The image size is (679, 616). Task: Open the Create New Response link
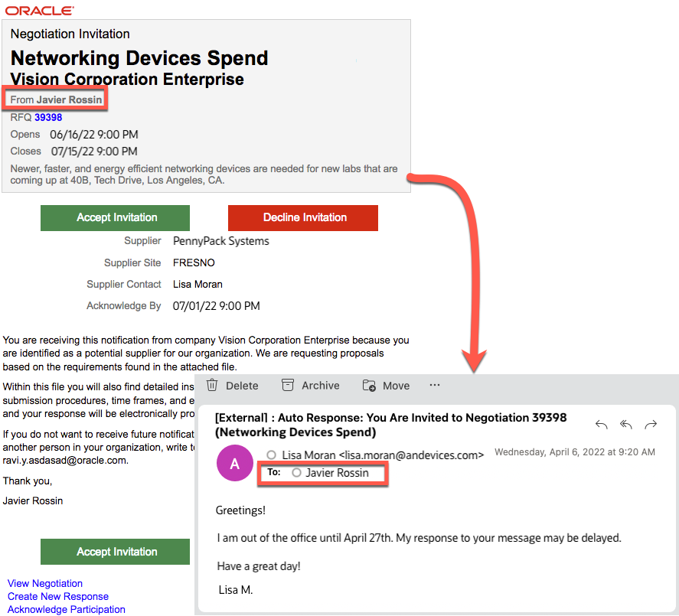pyautogui.click(x=58, y=597)
